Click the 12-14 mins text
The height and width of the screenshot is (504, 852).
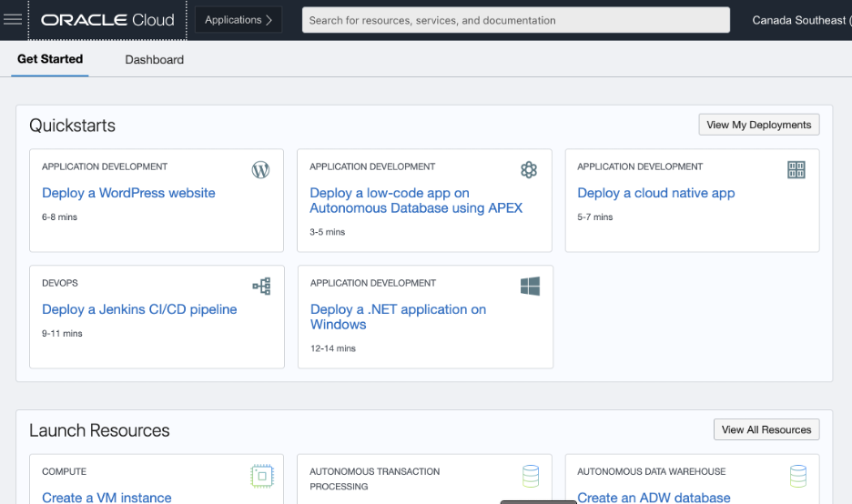tap(332, 348)
